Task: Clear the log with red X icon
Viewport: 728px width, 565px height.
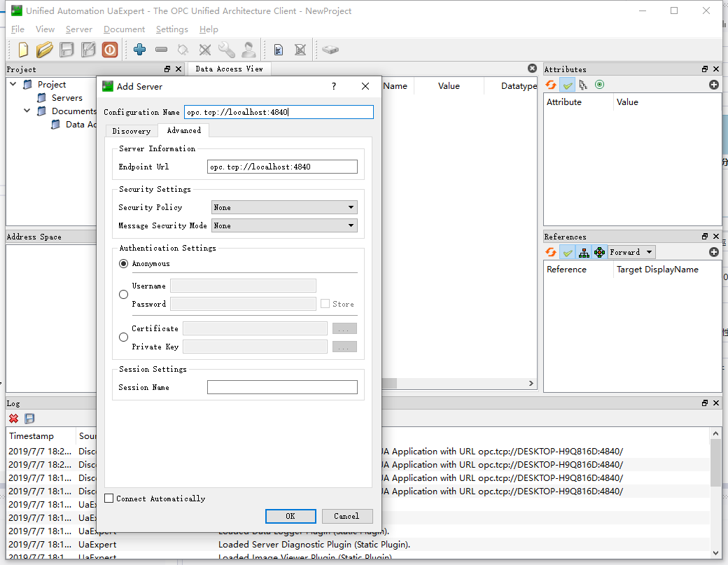Action: point(14,418)
